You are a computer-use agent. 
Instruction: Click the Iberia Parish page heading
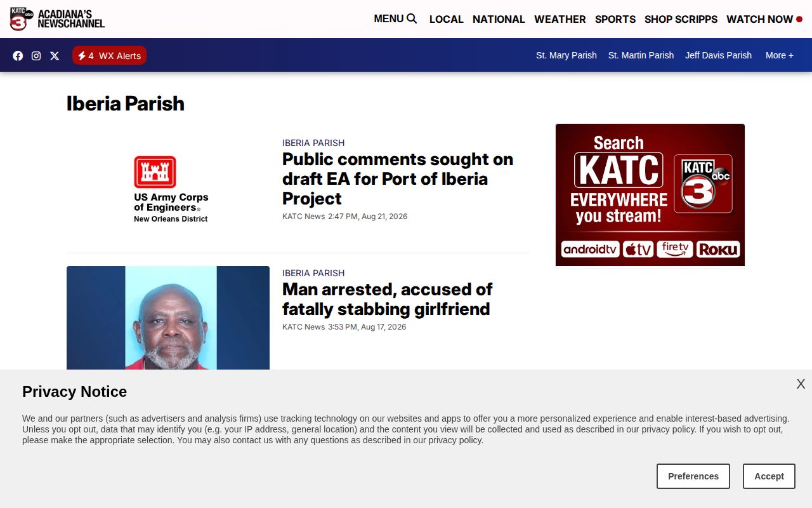pyautogui.click(x=126, y=104)
